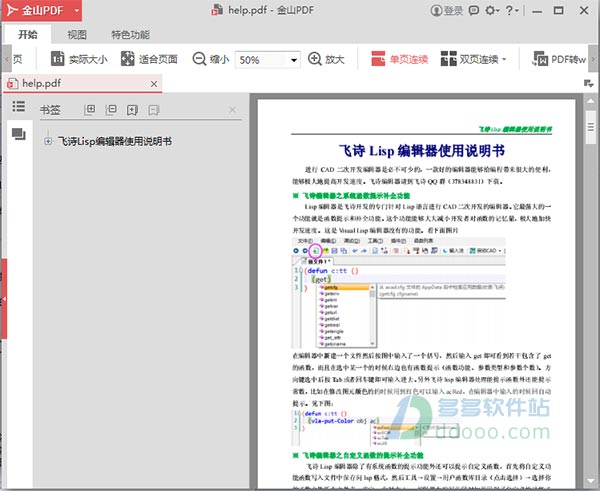This screenshot has height=491, width=600.
Task: Click the add bookmark icon
Action: click(x=132, y=110)
